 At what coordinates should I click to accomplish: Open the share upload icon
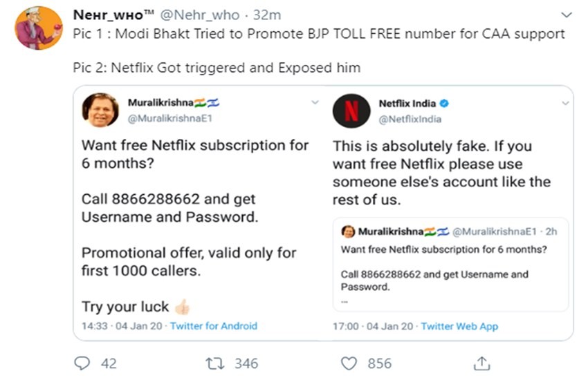(x=482, y=363)
